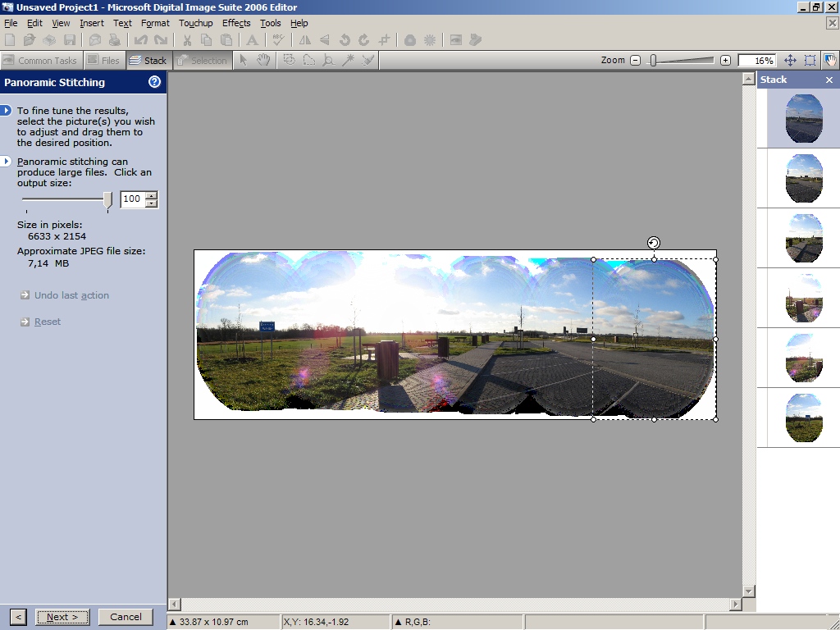Click the New document icon
The image size is (840, 630).
pos(10,40)
